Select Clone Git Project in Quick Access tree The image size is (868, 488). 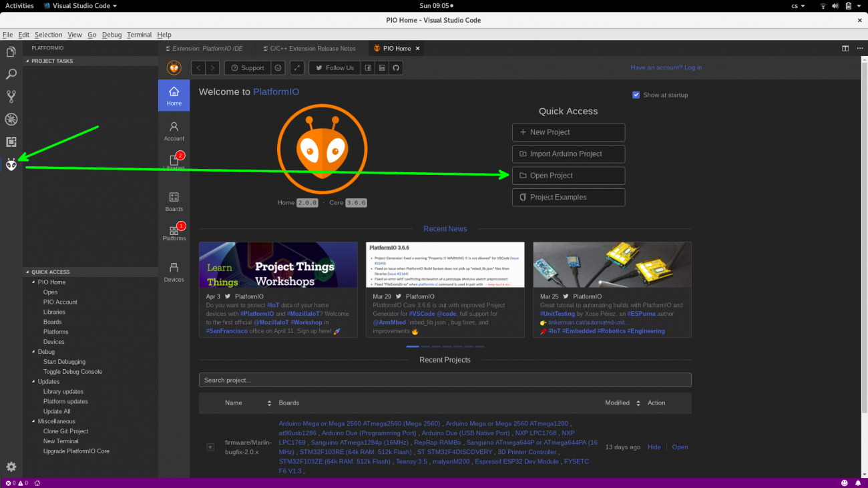click(x=65, y=431)
